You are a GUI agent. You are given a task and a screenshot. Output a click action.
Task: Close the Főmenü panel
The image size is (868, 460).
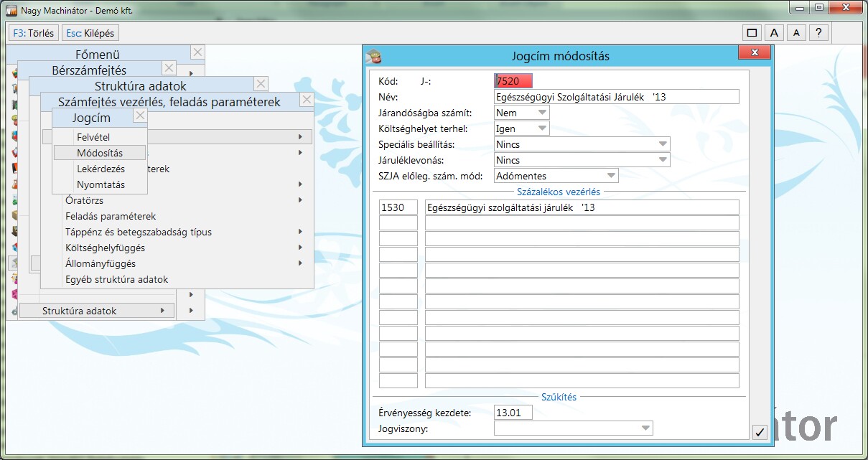click(198, 52)
